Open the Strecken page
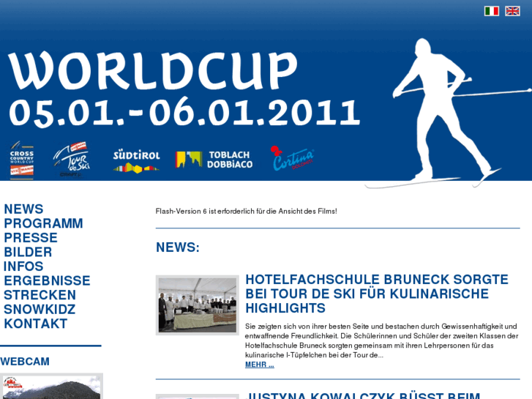532x399 pixels. pyautogui.click(x=40, y=295)
